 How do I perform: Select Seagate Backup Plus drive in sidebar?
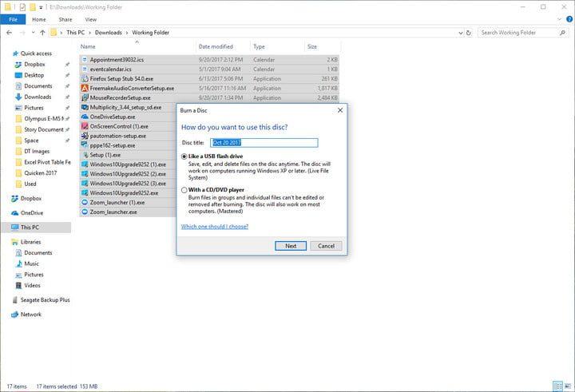45,299
